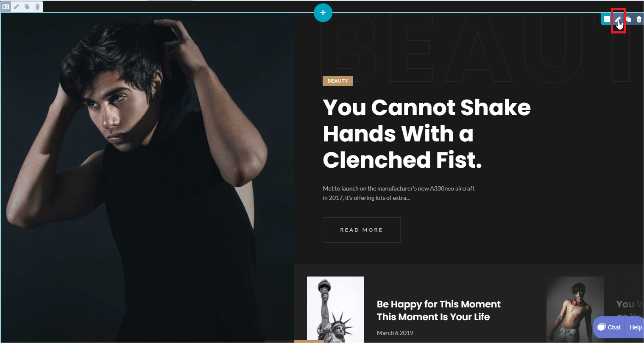Image resolution: width=644 pixels, height=343 pixels.
Task: Duplicate the column using top-right copy icon
Action: [x=629, y=19]
